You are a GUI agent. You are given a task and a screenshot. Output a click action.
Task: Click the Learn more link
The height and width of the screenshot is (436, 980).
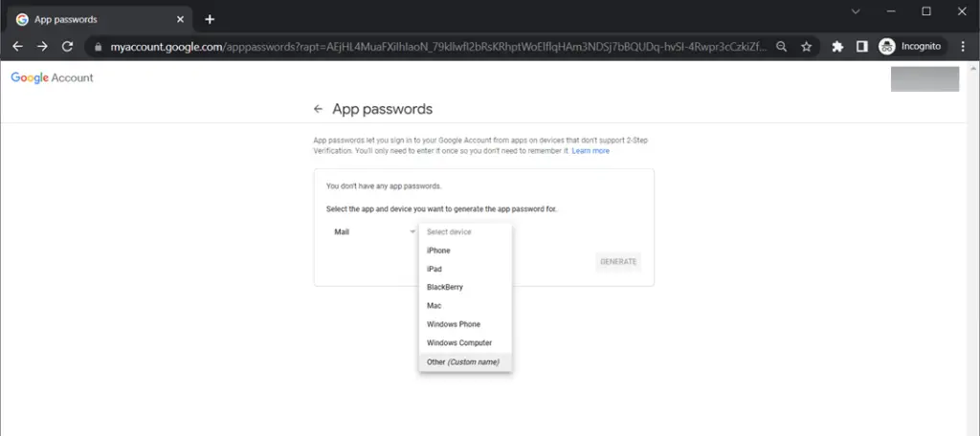[x=590, y=151]
